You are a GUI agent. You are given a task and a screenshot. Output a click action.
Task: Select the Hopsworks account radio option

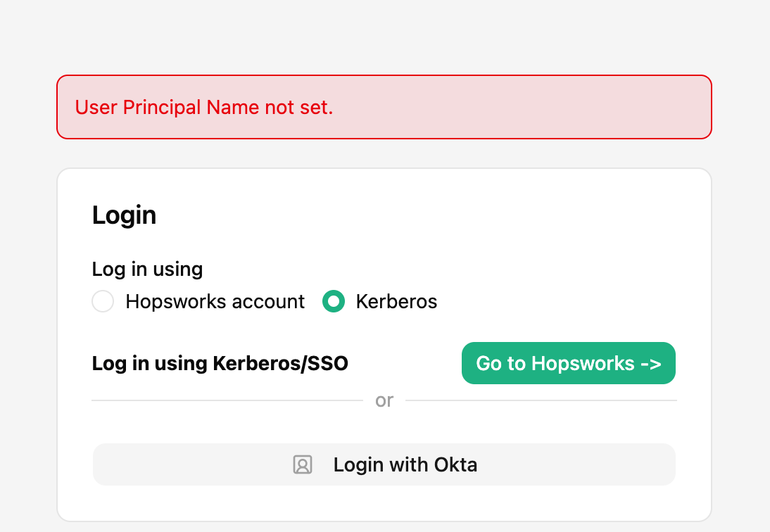click(x=103, y=301)
